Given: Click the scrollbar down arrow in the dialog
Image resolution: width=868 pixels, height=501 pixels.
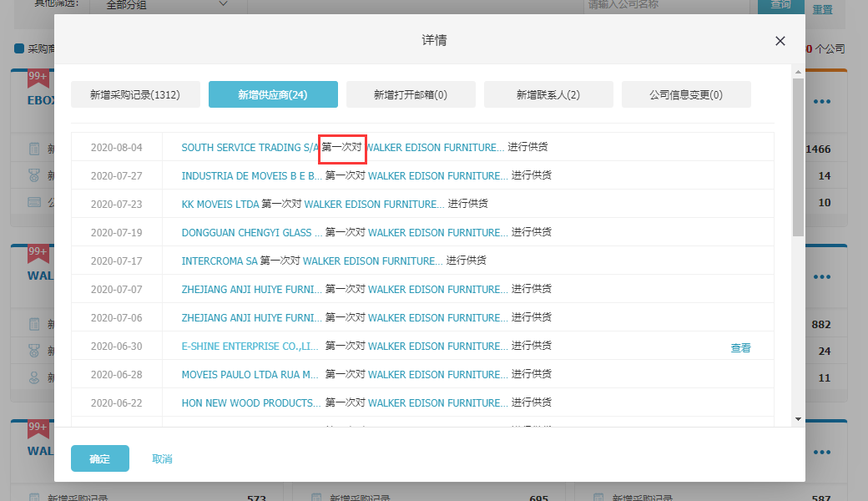Looking at the screenshot, I should point(798,418).
